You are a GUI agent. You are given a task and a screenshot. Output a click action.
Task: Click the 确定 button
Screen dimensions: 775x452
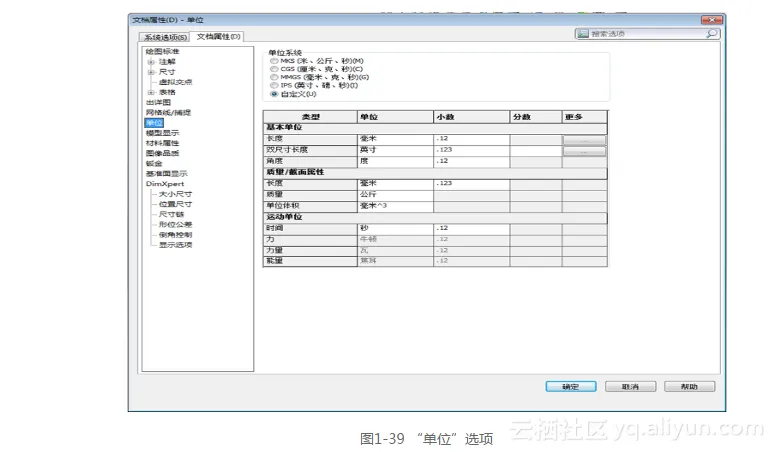click(571, 387)
